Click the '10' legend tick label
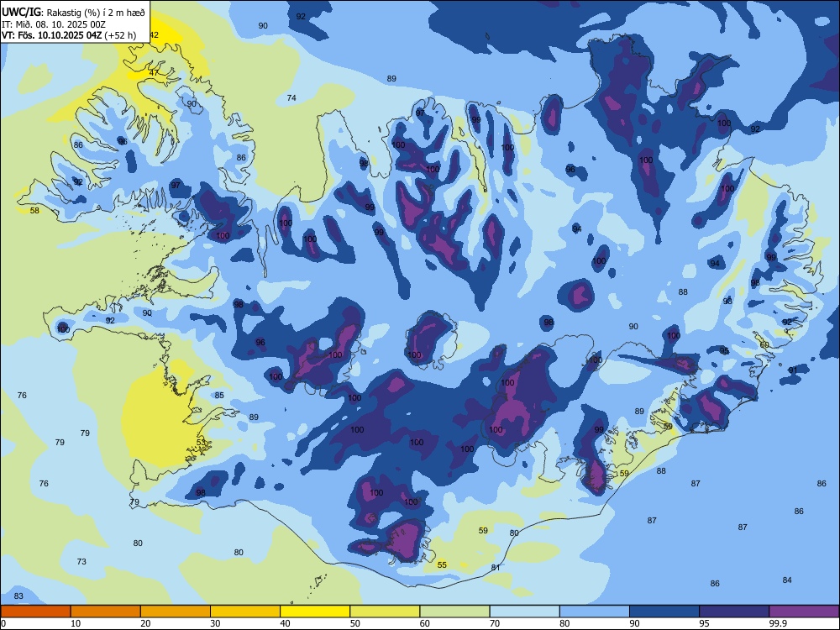The image size is (840, 630). [x=76, y=623]
